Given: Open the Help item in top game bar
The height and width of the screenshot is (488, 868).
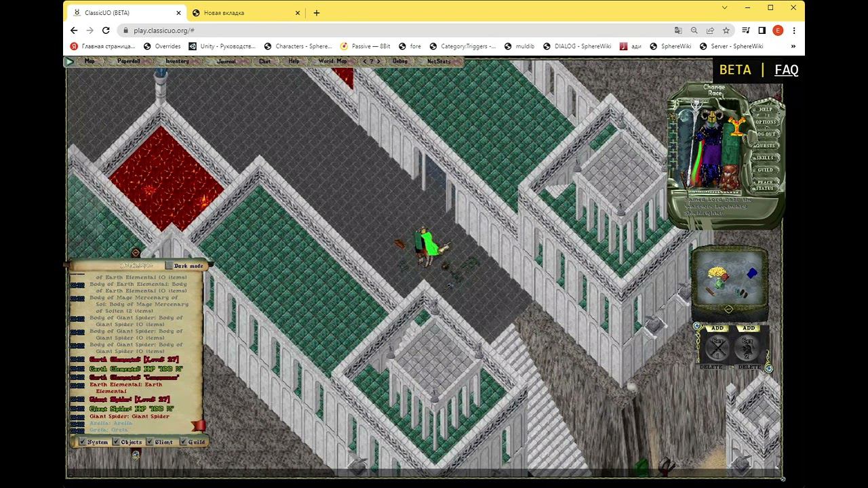Looking at the screenshot, I should 294,62.
